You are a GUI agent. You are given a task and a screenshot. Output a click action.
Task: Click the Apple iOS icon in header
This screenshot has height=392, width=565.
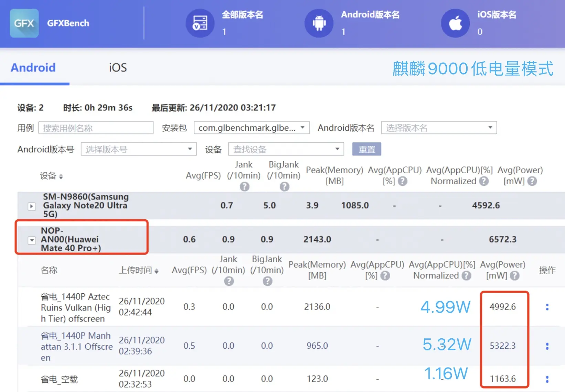pos(455,23)
